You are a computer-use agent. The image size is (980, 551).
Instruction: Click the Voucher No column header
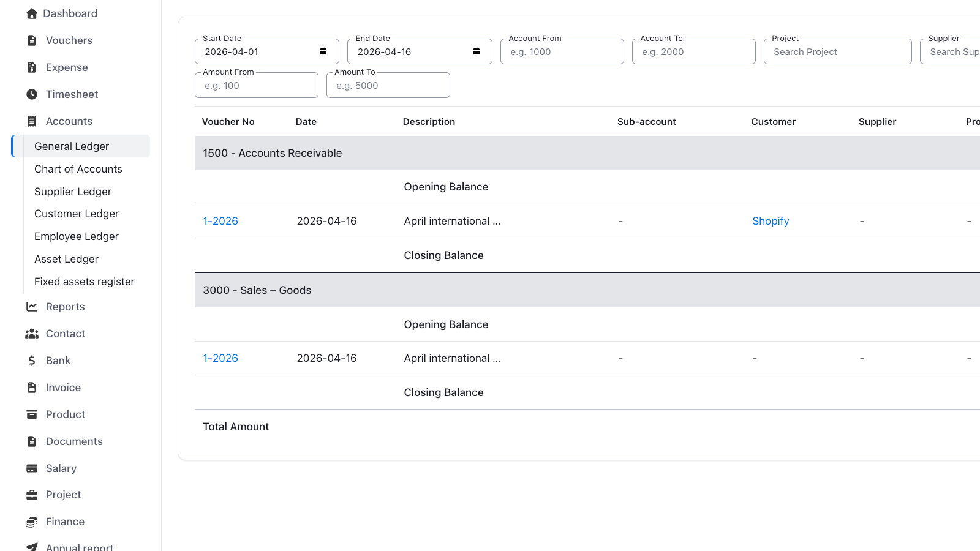228,122
